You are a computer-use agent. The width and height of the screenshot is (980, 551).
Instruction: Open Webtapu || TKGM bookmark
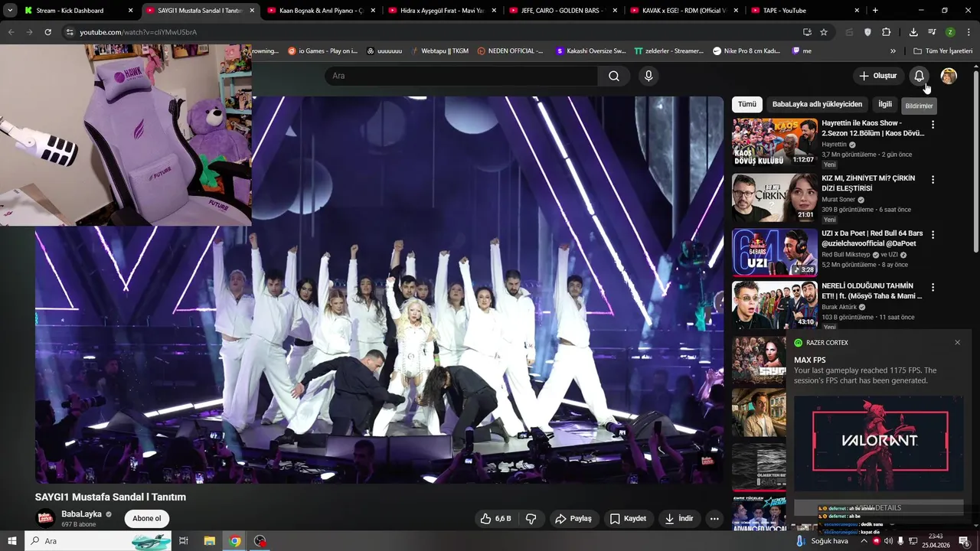pos(439,51)
